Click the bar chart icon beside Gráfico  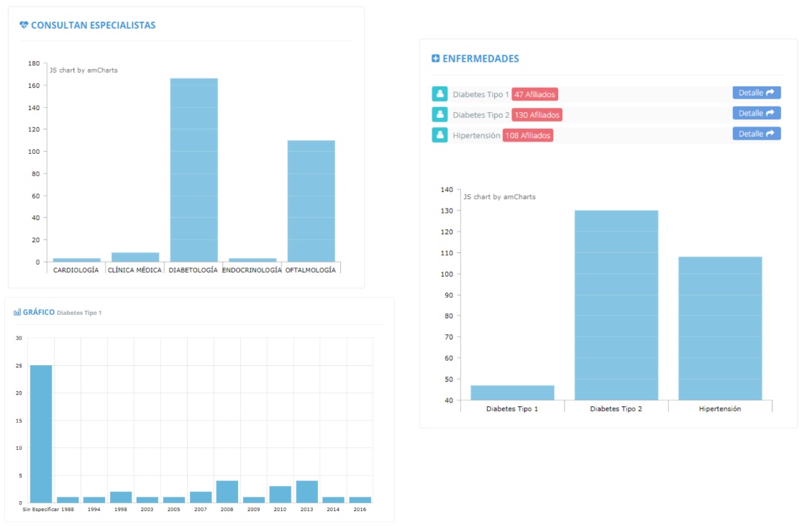[17, 312]
